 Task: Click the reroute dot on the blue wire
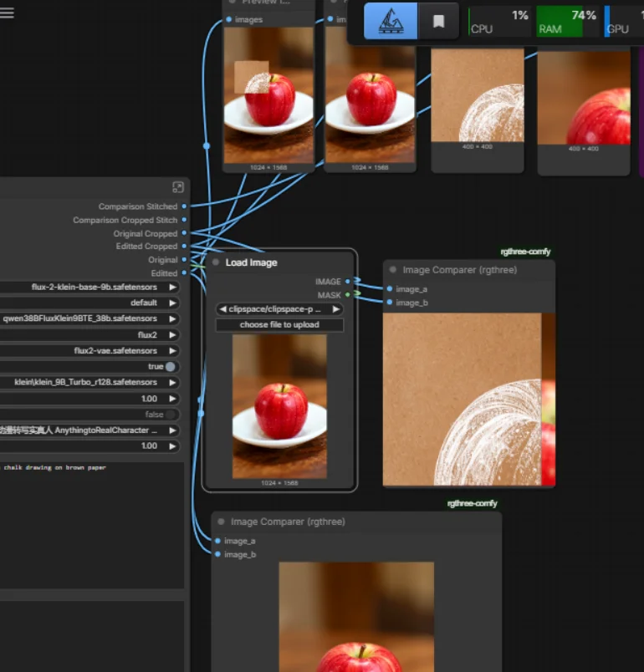pyautogui.click(x=207, y=145)
